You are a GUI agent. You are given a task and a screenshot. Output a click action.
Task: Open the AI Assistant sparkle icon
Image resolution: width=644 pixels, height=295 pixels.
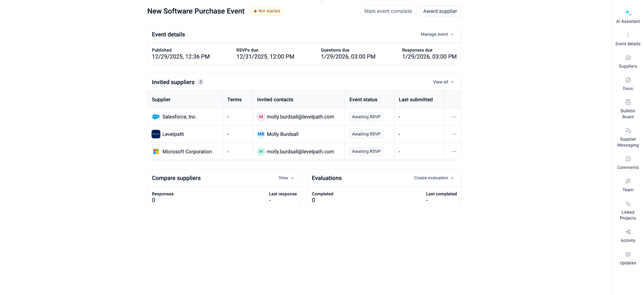click(628, 13)
